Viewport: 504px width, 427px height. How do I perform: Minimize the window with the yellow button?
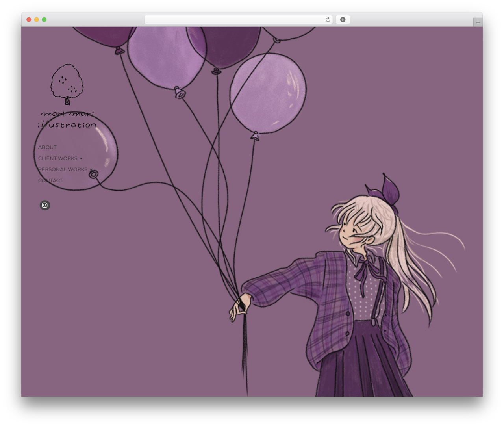(37, 20)
